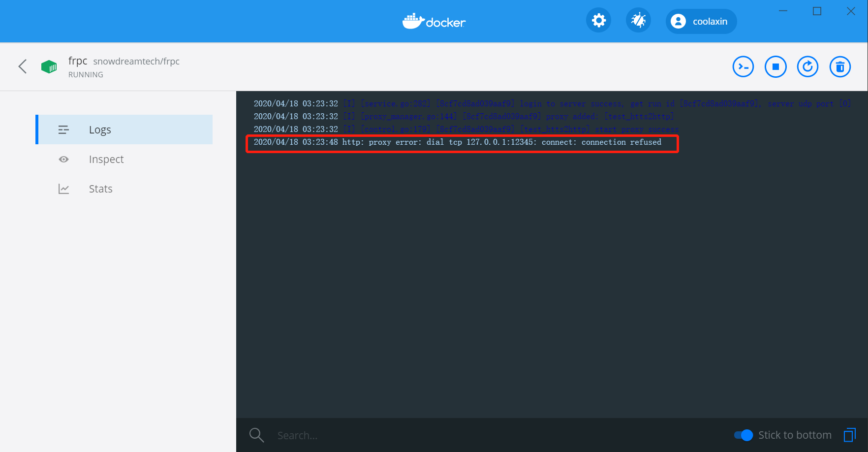
Task: Click the green frpc container icon
Action: [x=49, y=66]
